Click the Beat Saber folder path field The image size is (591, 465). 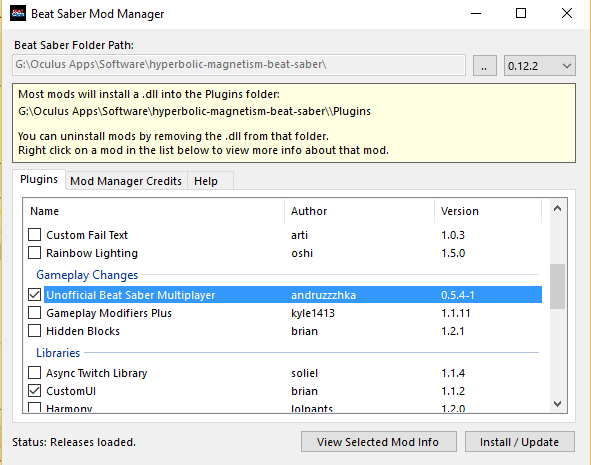pyautogui.click(x=239, y=65)
